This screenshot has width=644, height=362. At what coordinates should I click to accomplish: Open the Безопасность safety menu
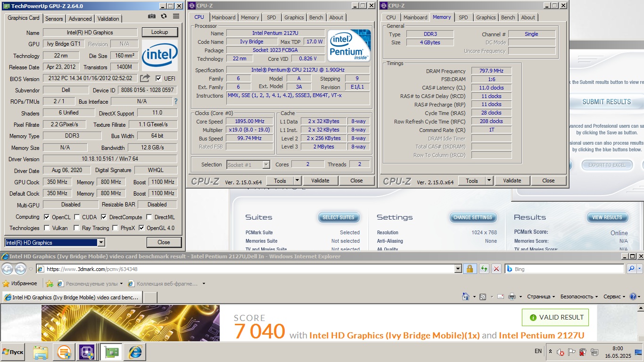[x=579, y=296]
